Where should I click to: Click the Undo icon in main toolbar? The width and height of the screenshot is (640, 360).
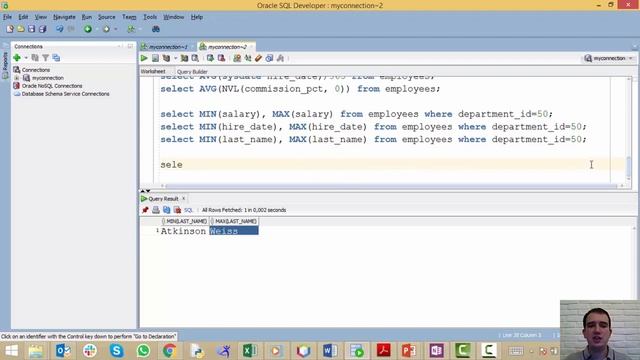60,29
